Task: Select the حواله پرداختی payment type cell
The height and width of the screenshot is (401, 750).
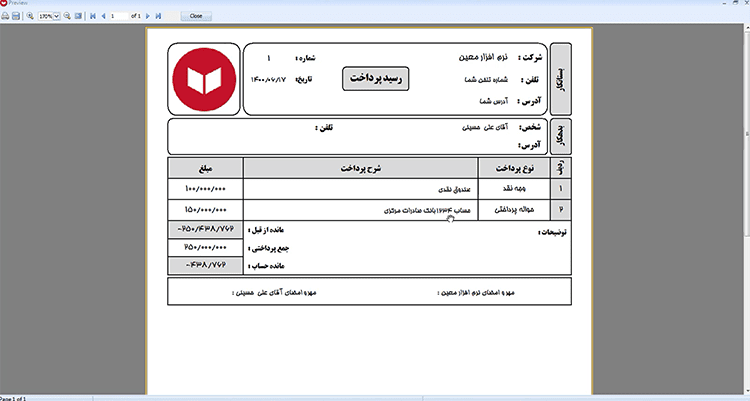Action: pos(514,210)
